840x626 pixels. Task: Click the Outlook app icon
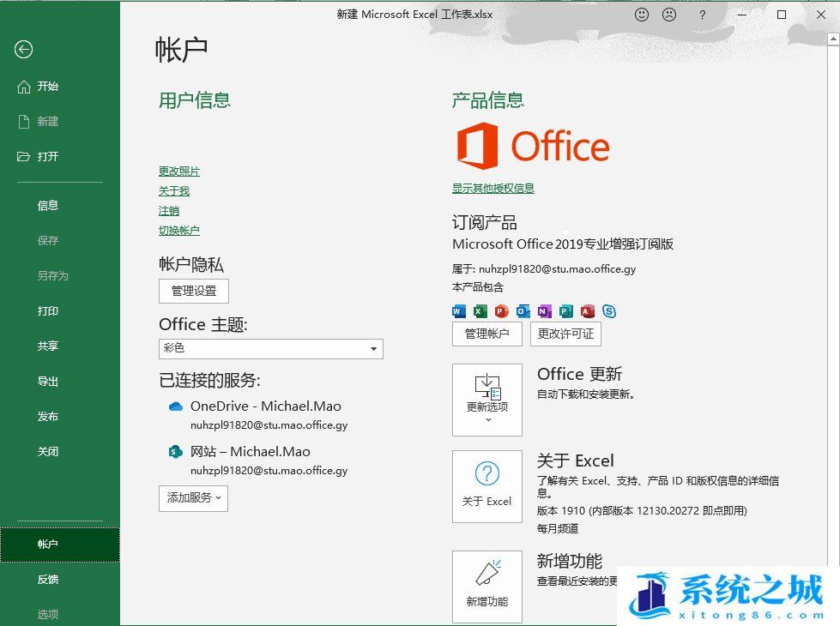pos(523,311)
